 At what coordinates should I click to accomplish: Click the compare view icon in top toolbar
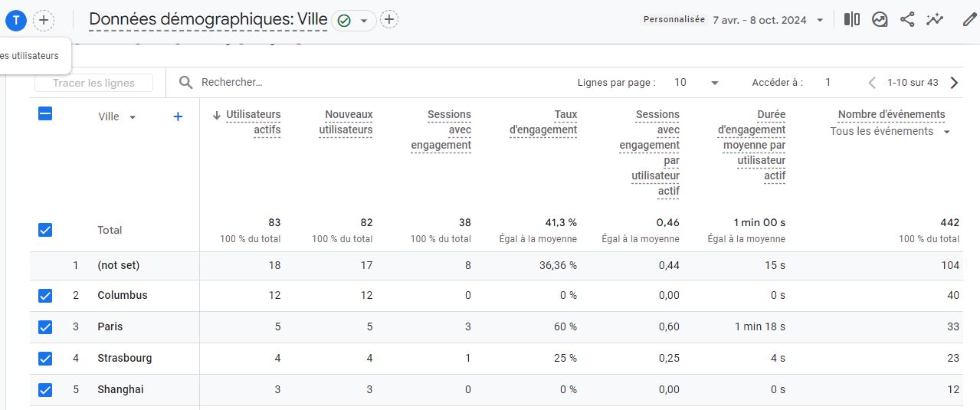851,20
